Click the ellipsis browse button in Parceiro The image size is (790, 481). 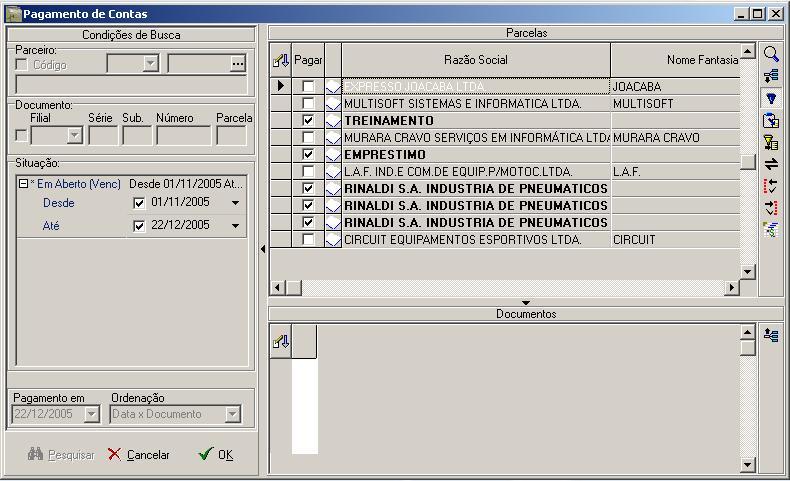tap(238, 63)
